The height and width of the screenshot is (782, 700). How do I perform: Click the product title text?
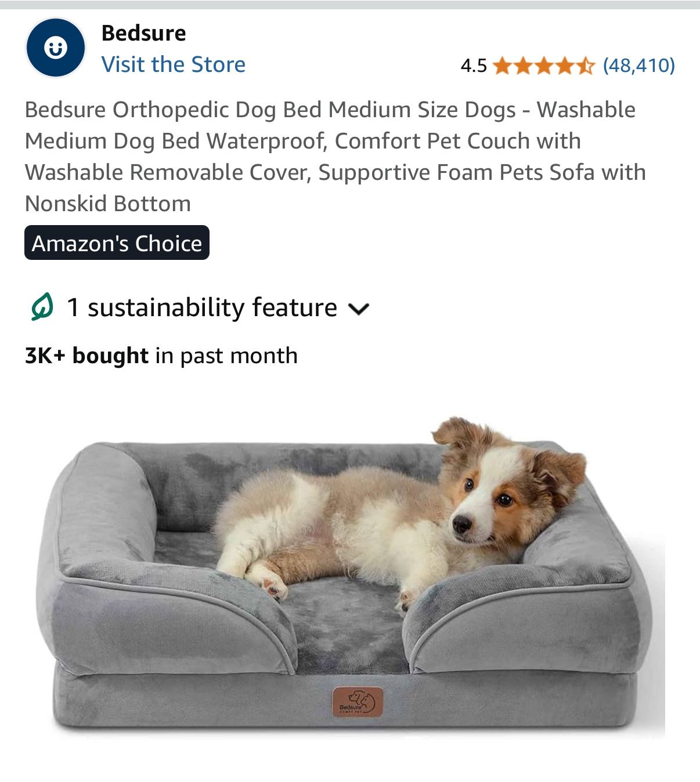click(x=335, y=157)
